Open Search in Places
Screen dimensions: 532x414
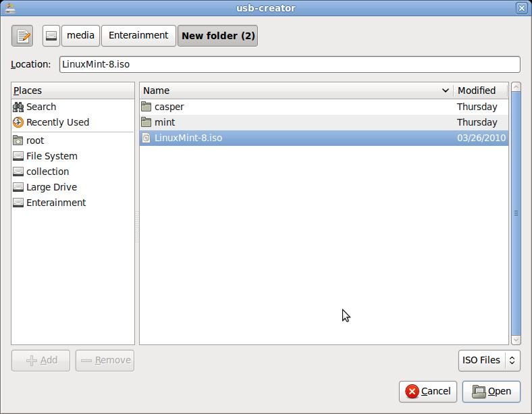click(73, 107)
